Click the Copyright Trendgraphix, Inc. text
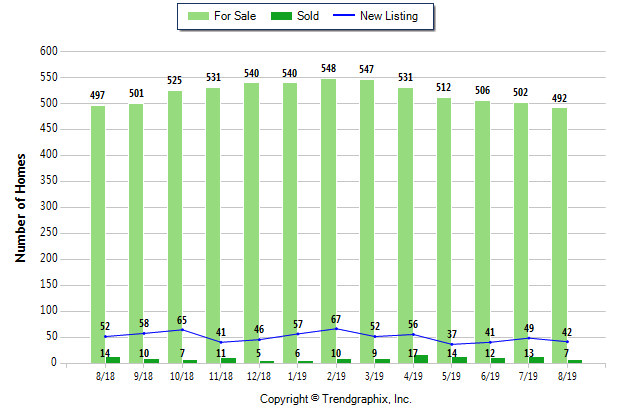The height and width of the screenshot is (408, 643). tap(335, 398)
